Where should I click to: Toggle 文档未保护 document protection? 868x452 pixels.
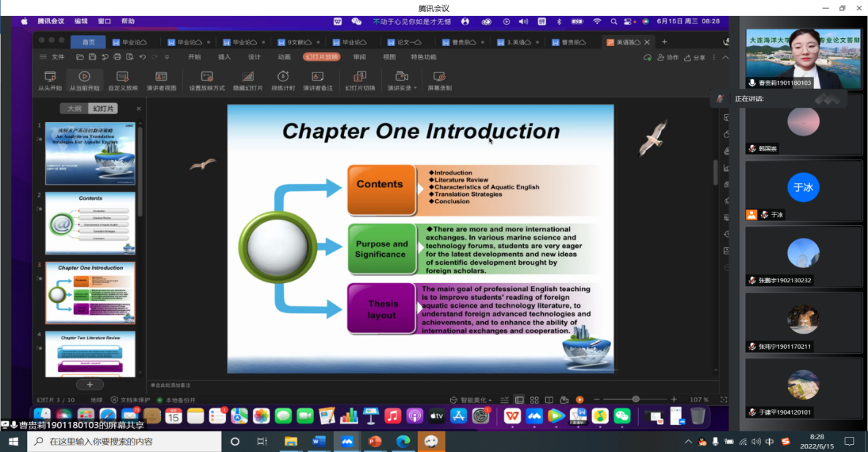point(130,400)
